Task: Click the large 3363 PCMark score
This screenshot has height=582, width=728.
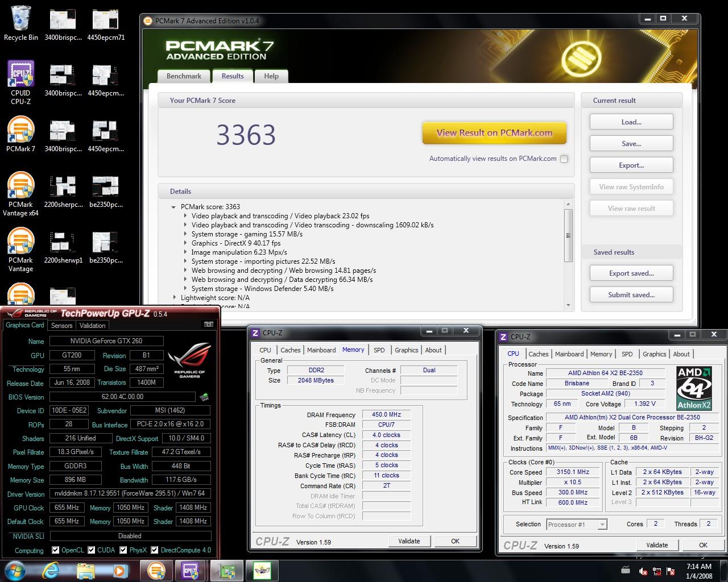Action: tap(246, 135)
